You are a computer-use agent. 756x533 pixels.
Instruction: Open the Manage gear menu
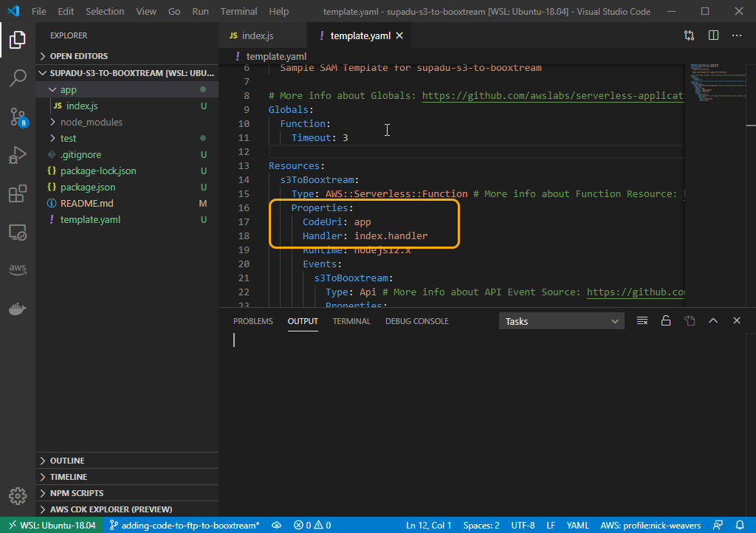pos(18,495)
